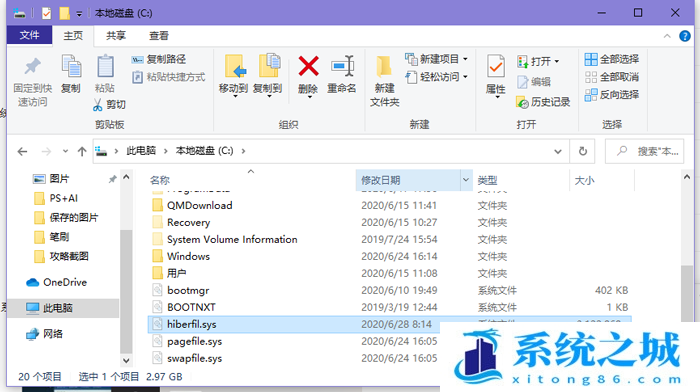Select 网络 in navigation pane
Screen dimensions: 700x392
pyautogui.click(x=44, y=334)
